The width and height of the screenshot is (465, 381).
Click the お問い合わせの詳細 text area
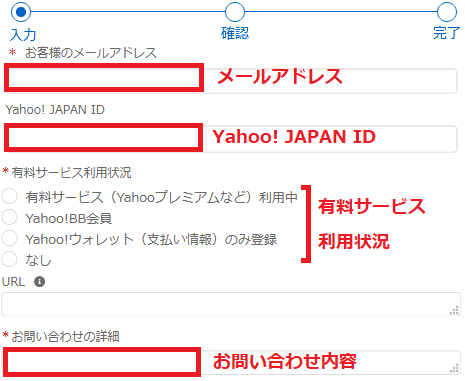(x=231, y=362)
